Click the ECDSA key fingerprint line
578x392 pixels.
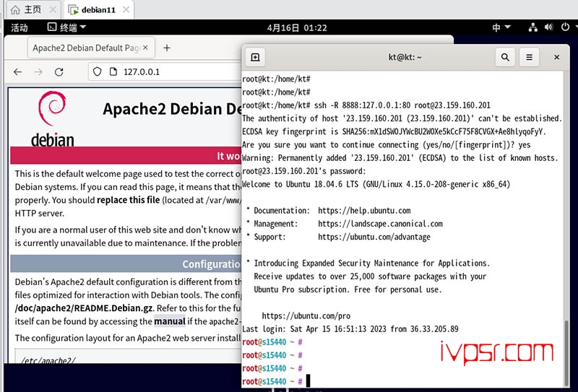[x=394, y=131]
